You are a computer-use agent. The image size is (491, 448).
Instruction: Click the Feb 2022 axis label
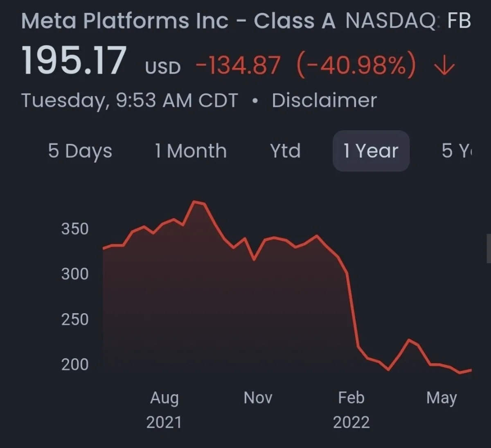tap(351, 409)
